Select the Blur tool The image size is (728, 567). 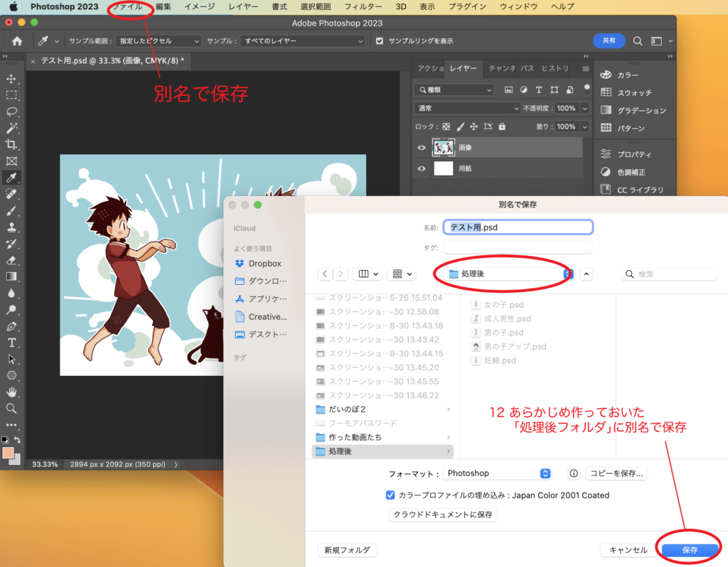pos(11,293)
